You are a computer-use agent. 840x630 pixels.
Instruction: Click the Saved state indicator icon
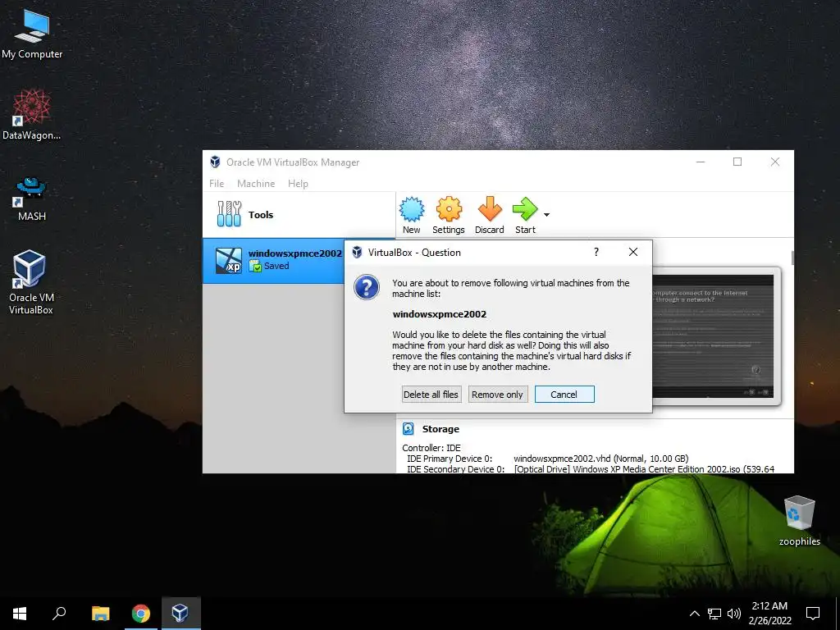(255, 266)
